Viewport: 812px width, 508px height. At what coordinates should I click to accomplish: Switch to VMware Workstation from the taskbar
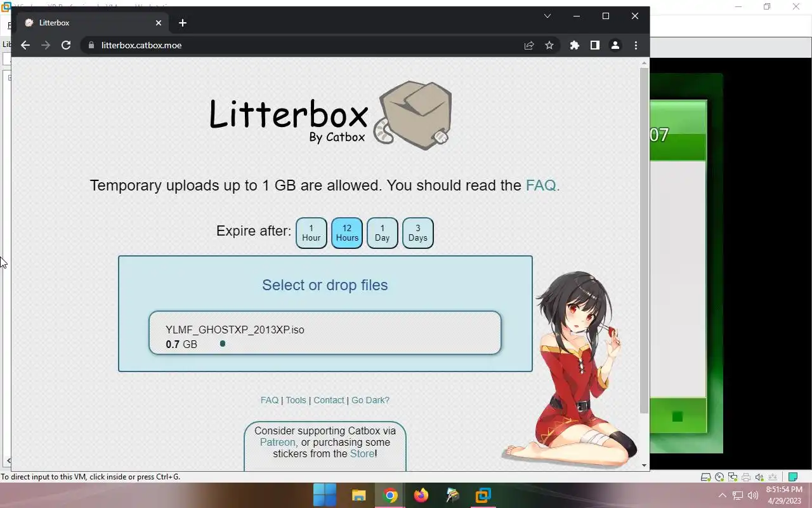tap(483, 495)
